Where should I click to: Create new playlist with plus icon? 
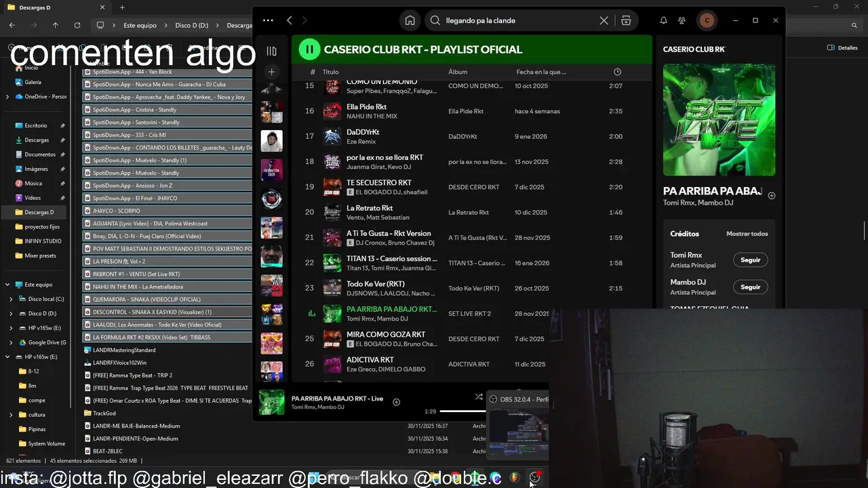(271, 71)
